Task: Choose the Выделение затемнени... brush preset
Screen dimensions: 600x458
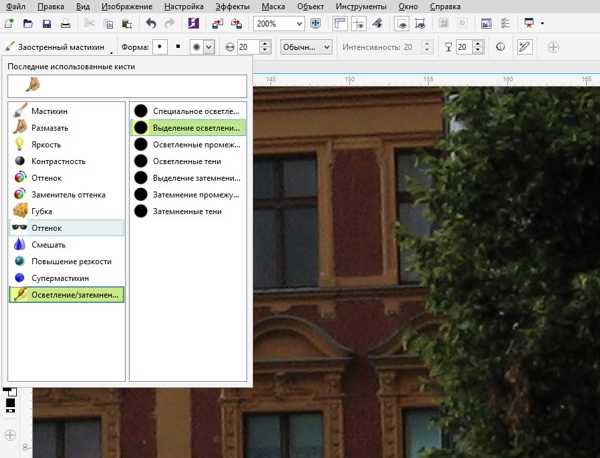Action: [188, 178]
